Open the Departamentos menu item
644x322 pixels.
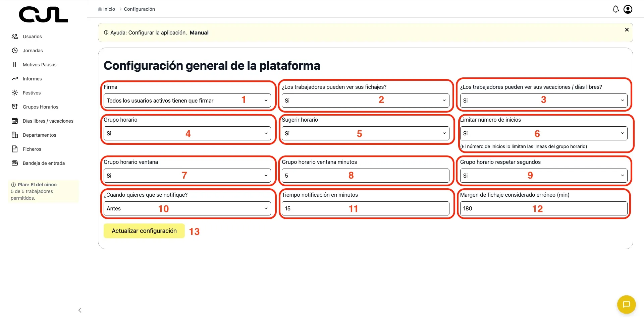click(x=40, y=135)
